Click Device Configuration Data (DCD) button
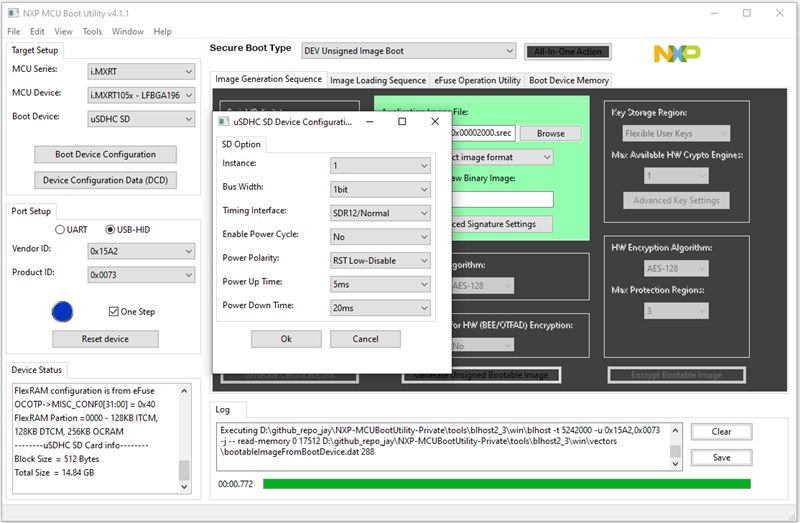Image resolution: width=800 pixels, height=523 pixels. [106, 180]
